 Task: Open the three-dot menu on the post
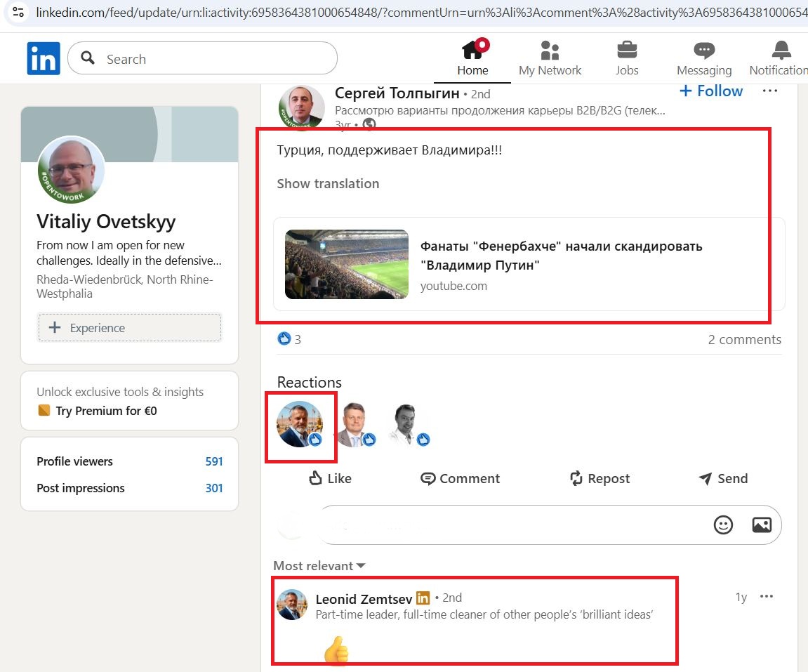coord(769,91)
